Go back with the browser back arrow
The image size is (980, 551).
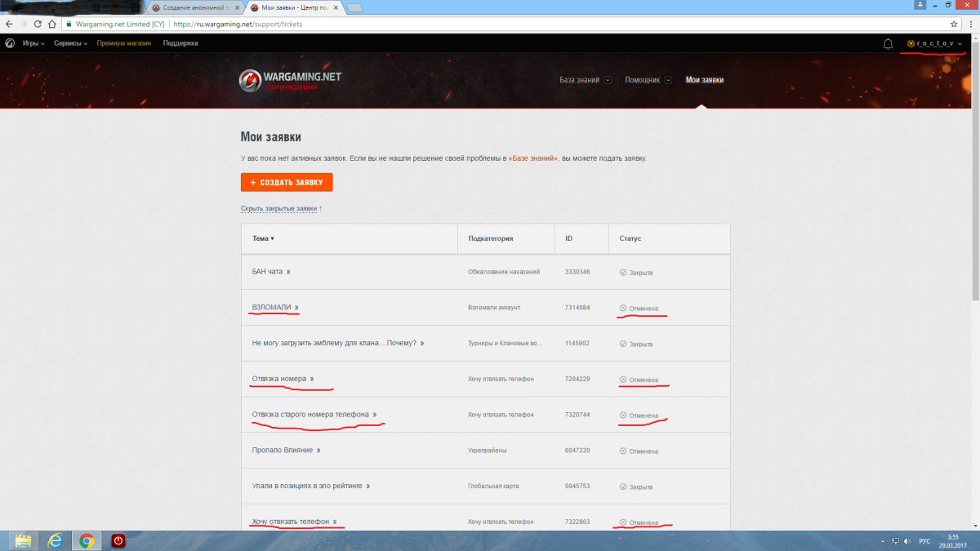point(8,24)
